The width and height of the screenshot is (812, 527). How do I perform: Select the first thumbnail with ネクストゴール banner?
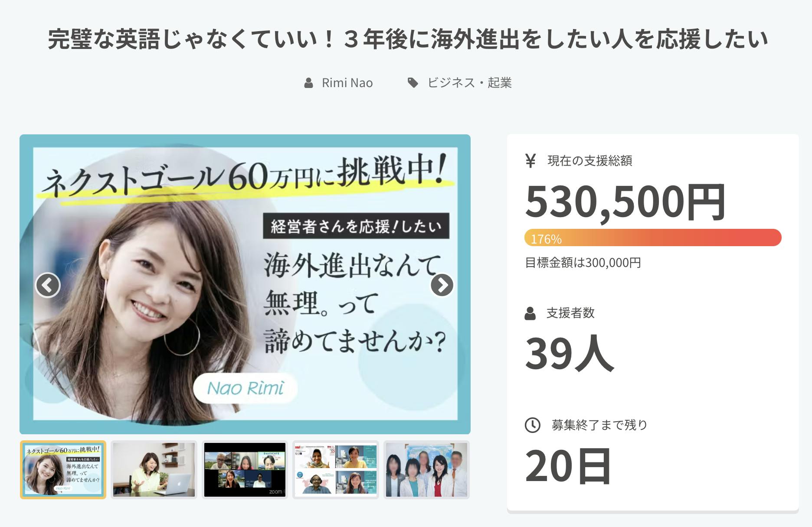[63, 470]
